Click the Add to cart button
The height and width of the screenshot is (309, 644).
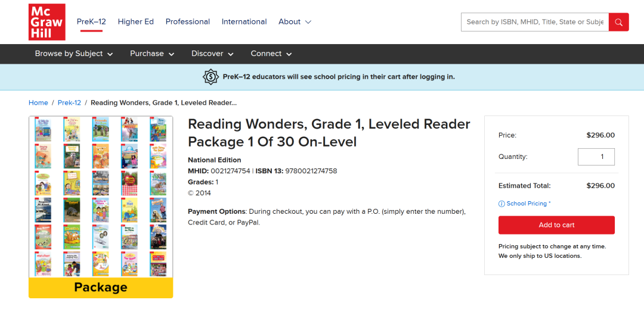[556, 225]
